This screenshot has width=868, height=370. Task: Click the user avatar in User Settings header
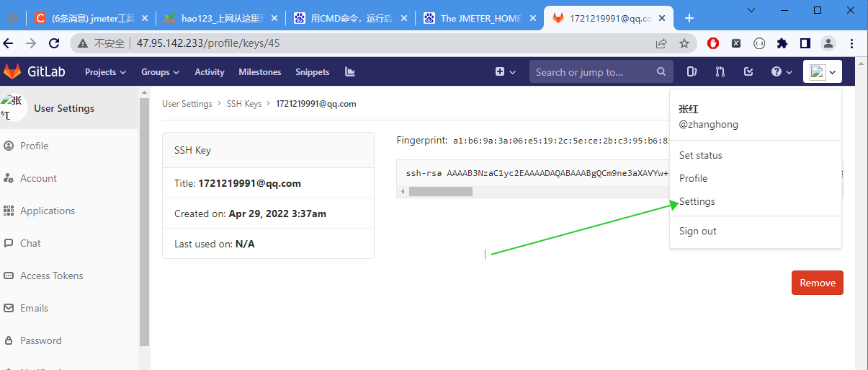point(13,107)
